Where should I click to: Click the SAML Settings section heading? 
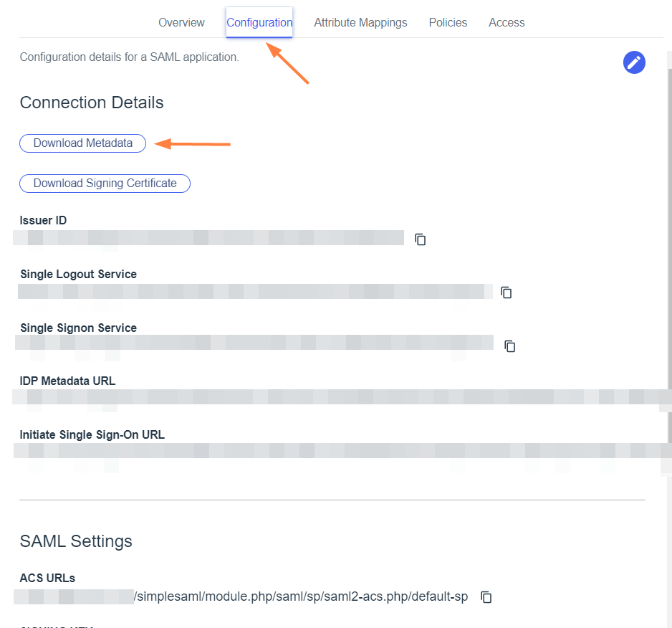coord(76,541)
